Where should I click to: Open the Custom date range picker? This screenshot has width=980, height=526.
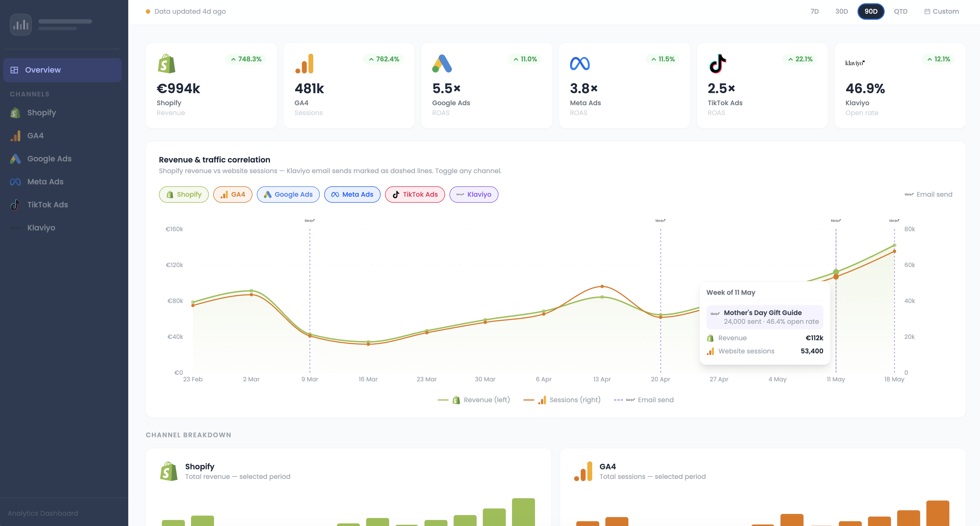click(x=942, y=12)
